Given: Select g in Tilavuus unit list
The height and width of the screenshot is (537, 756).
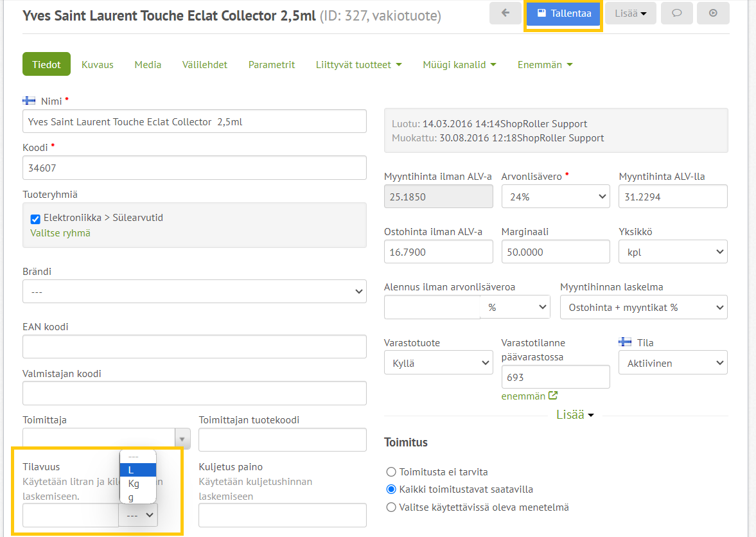Looking at the screenshot, I should [x=138, y=497].
